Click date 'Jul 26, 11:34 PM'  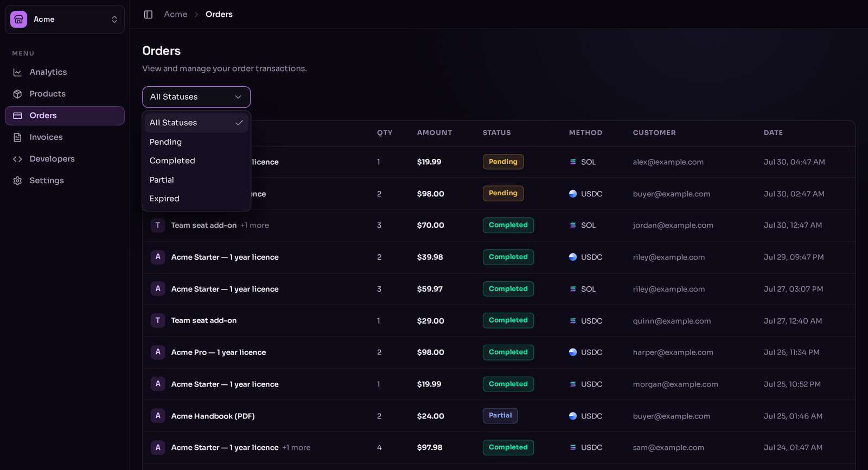point(792,352)
